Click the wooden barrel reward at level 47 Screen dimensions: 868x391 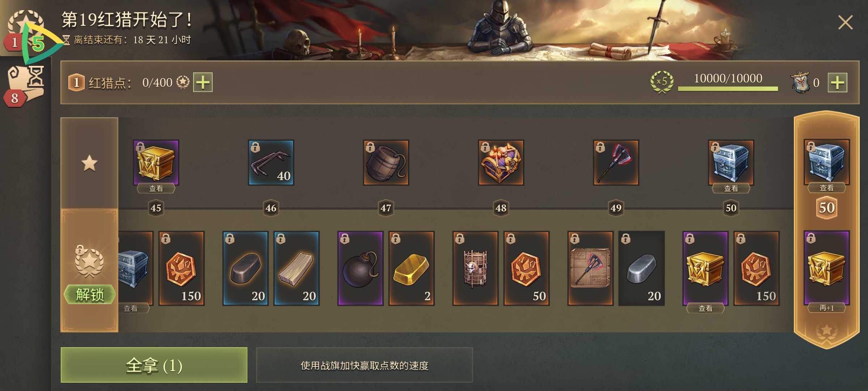386,163
